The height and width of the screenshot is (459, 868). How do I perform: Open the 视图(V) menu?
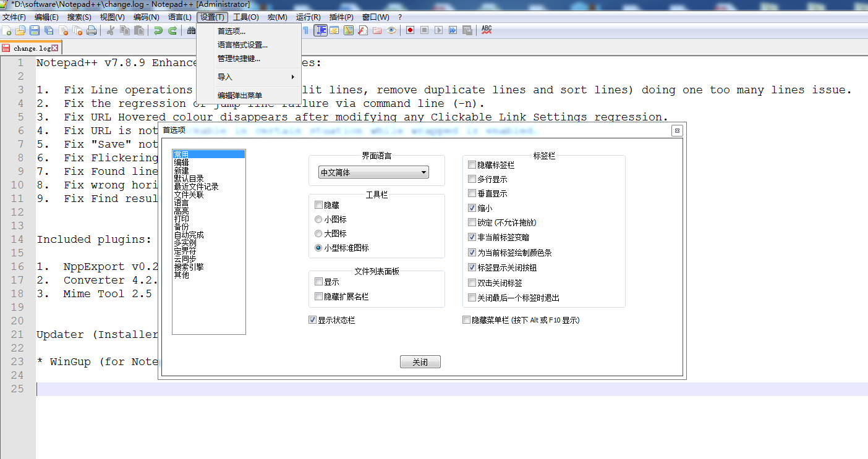(x=112, y=17)
